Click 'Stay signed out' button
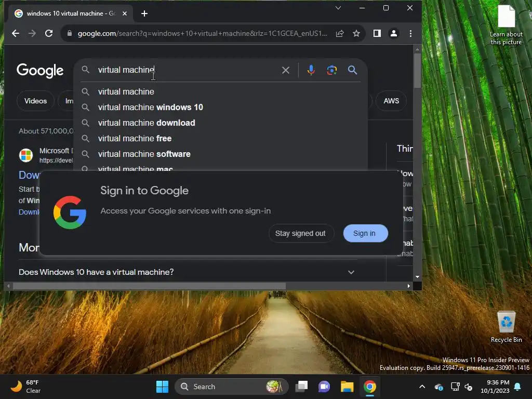This screenshot has width=532, height=399. (x=301, y=233)
